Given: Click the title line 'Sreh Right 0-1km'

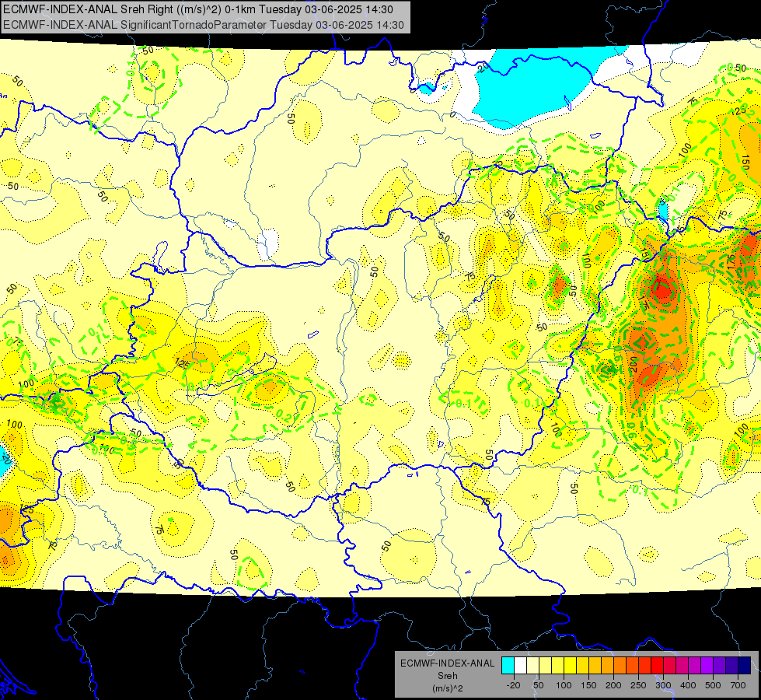Looking at the screenshot, I should point(198,9).
